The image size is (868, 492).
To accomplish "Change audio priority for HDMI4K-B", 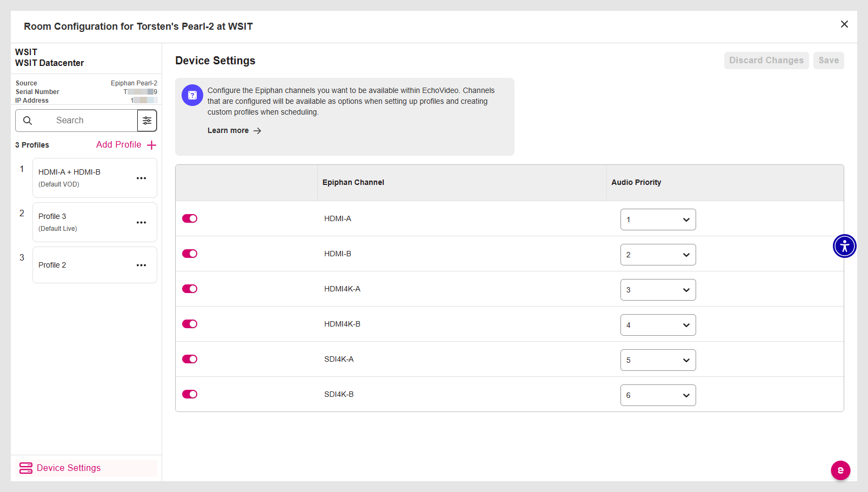I will (x=658, y=325).
